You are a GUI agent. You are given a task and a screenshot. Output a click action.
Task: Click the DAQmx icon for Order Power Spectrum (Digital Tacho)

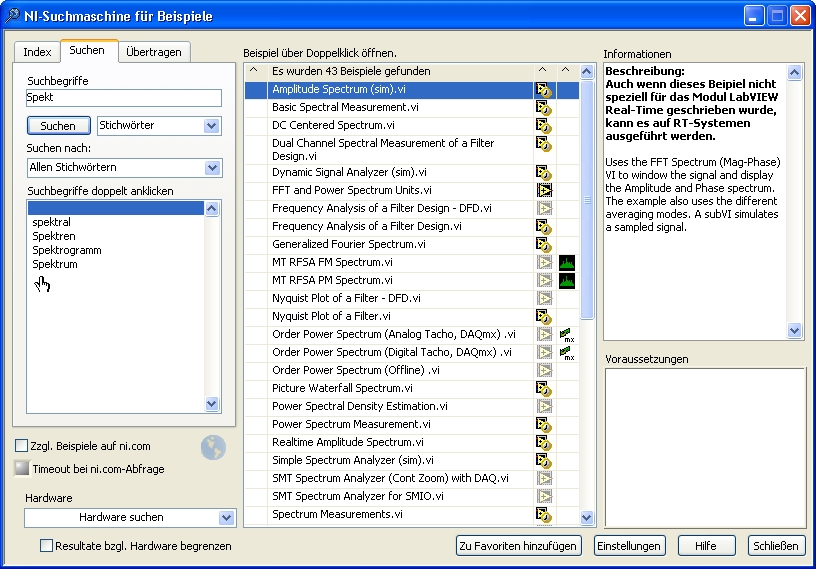click(x=567, y=352)
